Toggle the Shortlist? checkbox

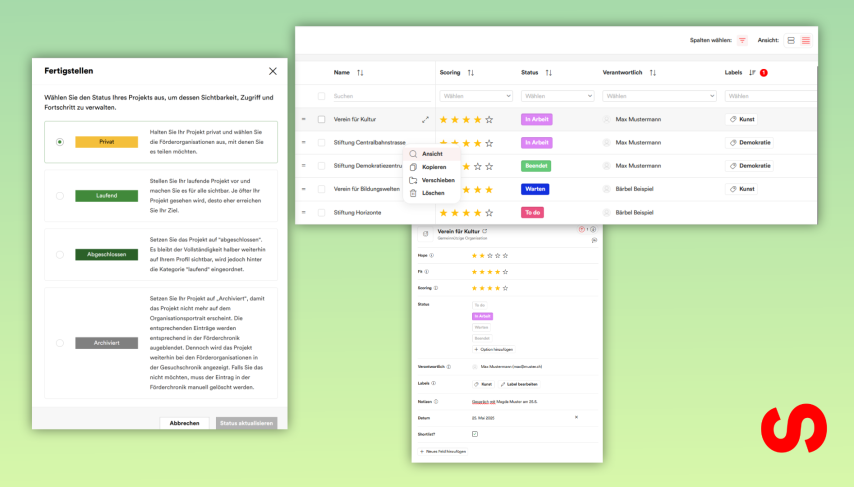(x=475, y=434)
